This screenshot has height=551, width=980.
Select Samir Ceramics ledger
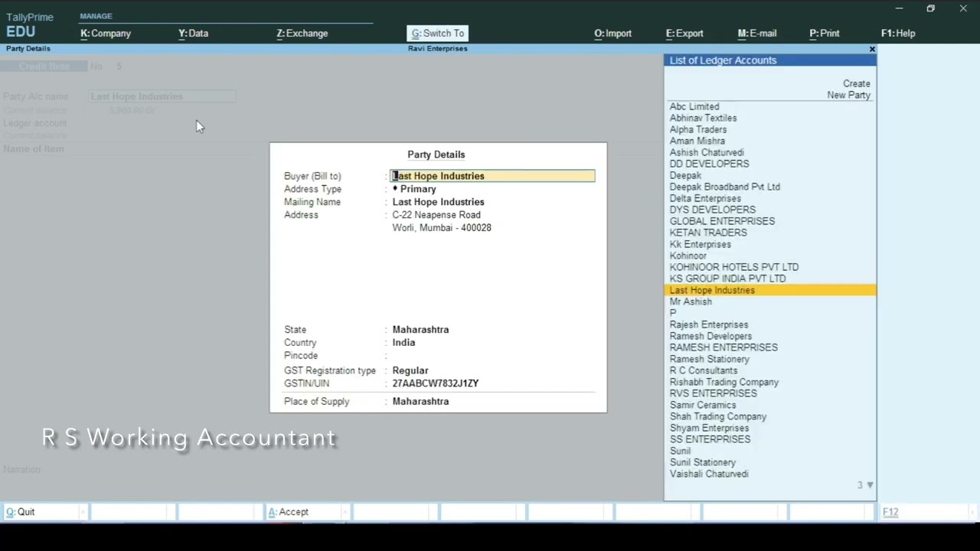click(702, 405)
